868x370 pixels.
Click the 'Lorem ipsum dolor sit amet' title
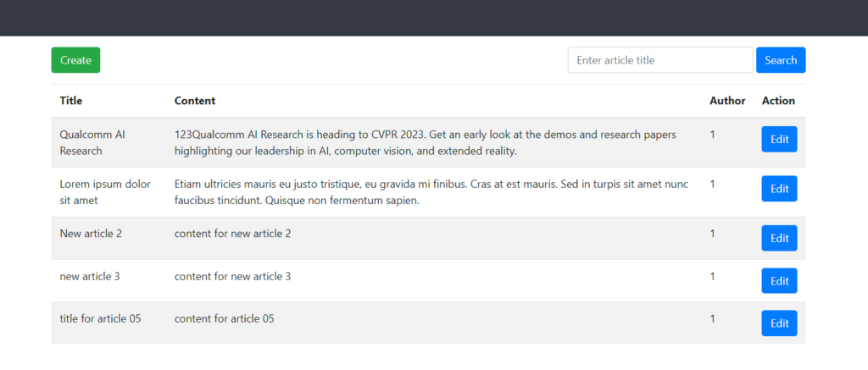(105, 191)
